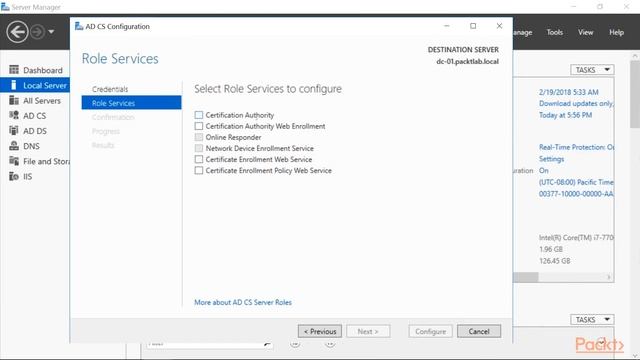Click the (UTC-08:00) Pacific Time link
The width and height of the screenshot is (640, 360).
click(576, 182)
